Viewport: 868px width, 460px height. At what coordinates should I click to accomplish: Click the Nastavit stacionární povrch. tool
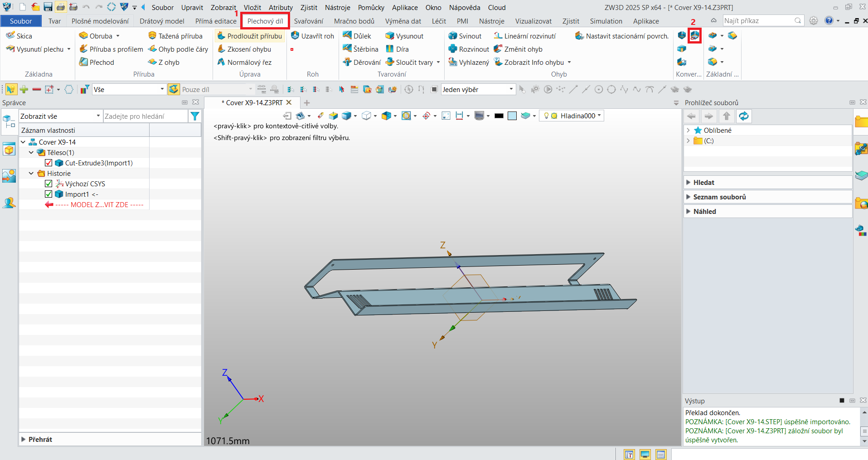(622, 36)
